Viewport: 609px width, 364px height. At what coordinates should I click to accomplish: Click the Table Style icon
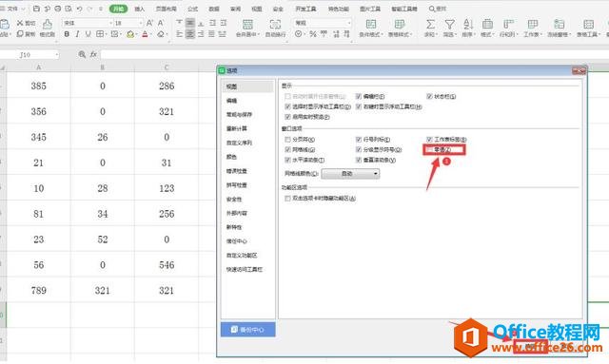click(x=400, y=25)
